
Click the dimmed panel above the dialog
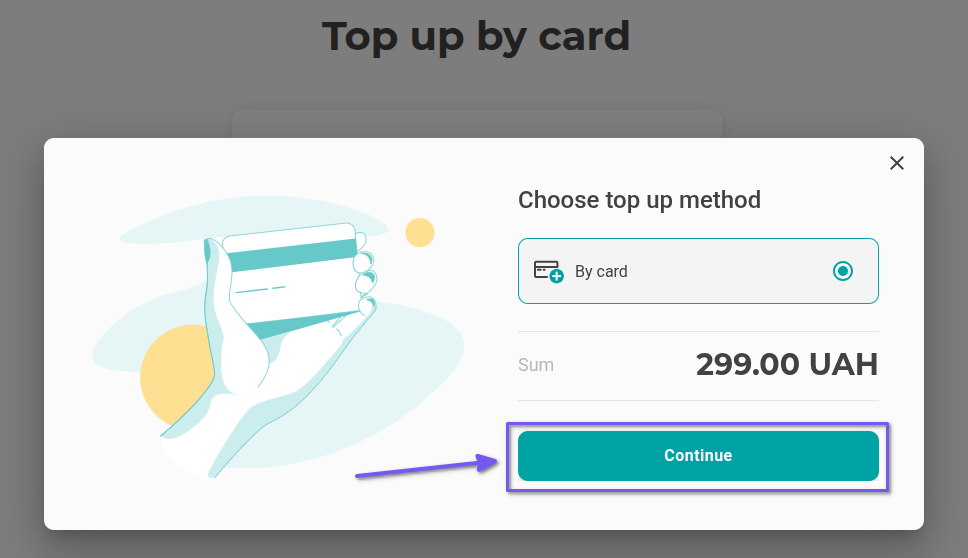tap(476, 123)
